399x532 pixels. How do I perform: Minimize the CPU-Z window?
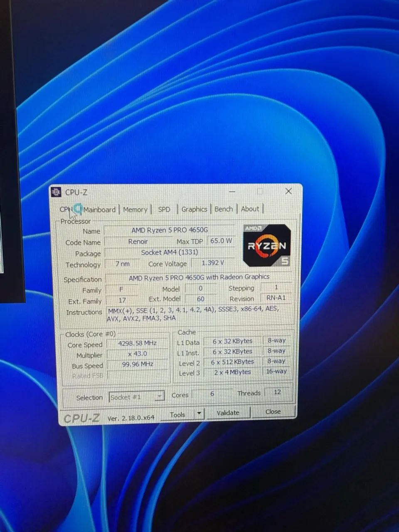[x=232, y=192]
